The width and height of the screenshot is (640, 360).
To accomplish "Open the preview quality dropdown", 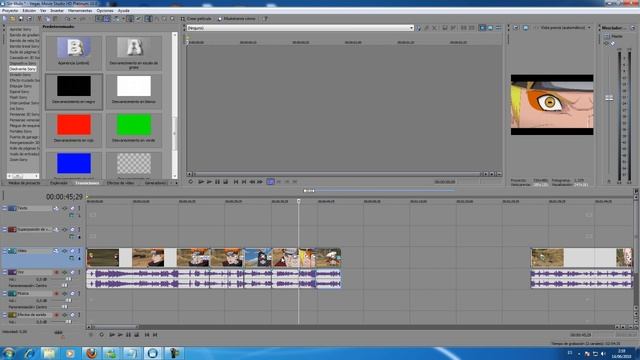I will [589, 28].
